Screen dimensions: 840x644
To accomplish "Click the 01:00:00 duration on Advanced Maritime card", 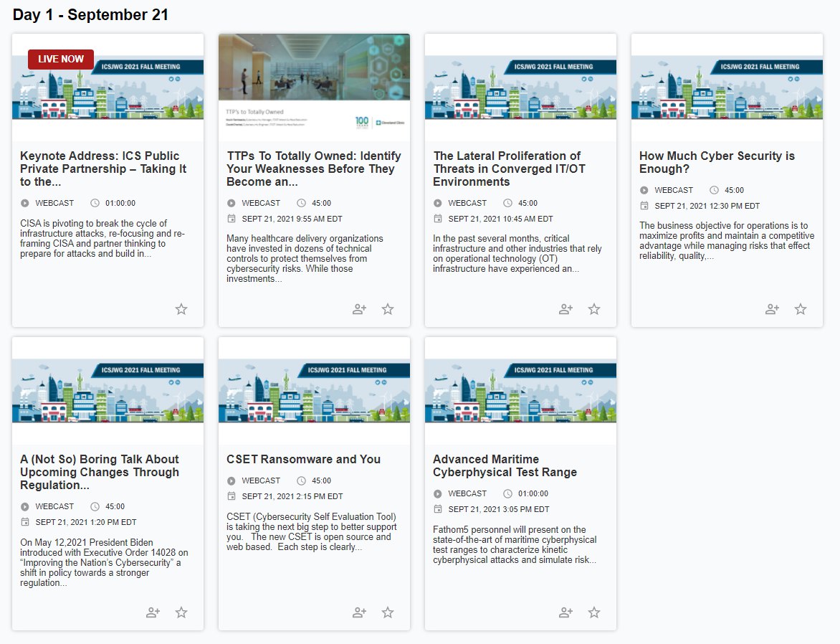I will [x=533, y=494].
